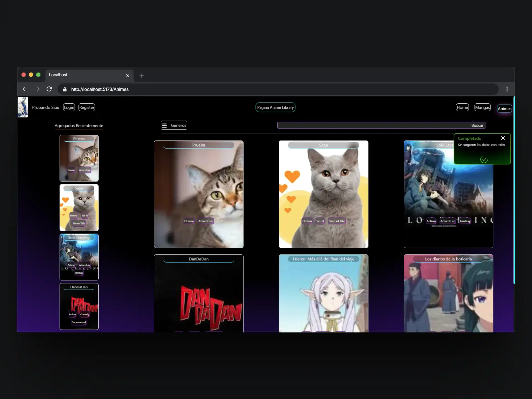The image size is (532, 399).
Task: Click the Probando Siuu site name
Action: pyautogui.click(x=46, y=107)
